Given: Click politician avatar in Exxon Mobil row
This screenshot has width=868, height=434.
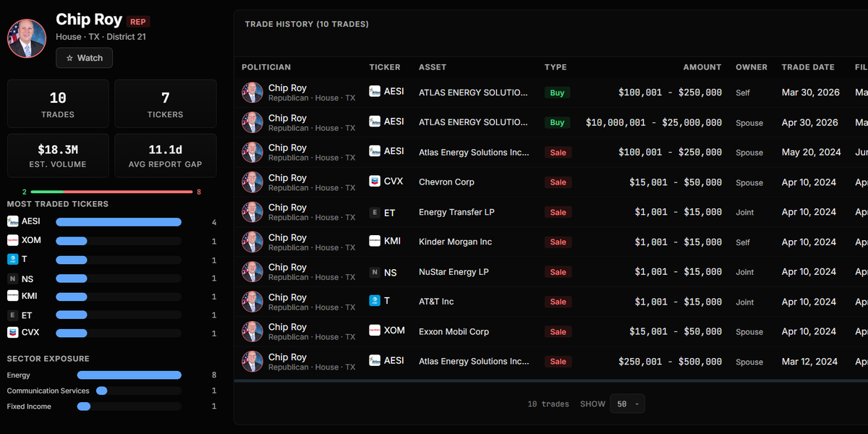Looking at the screenshot, I should coord(252,332).
